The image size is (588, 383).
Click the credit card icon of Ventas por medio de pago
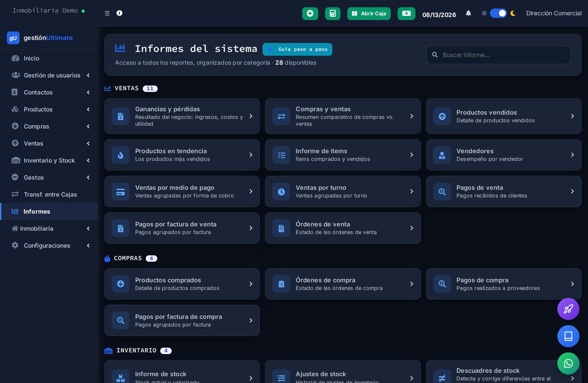121,192
